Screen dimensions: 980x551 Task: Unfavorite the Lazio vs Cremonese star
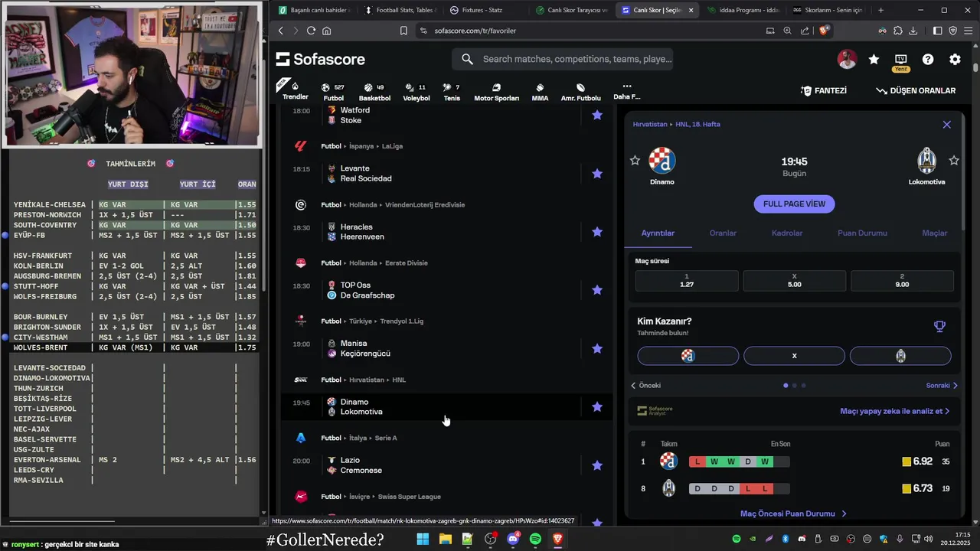click(597, 465)
